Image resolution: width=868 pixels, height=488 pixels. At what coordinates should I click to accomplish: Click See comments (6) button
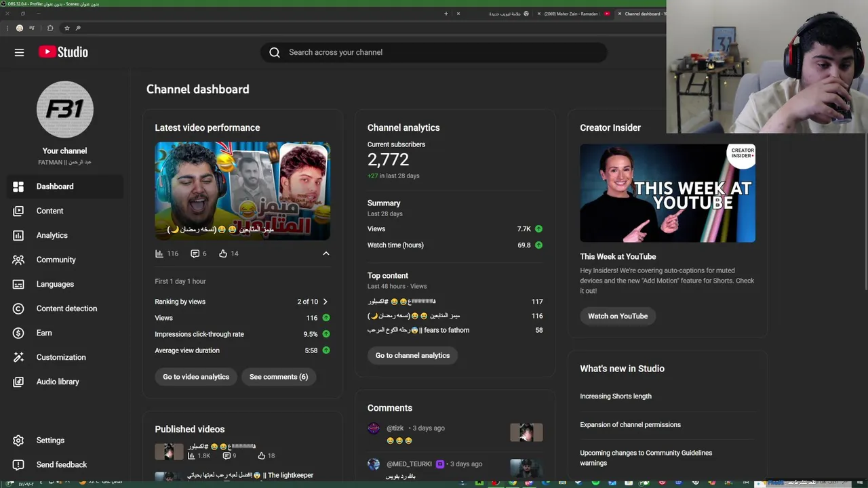[x=279, y=377]
